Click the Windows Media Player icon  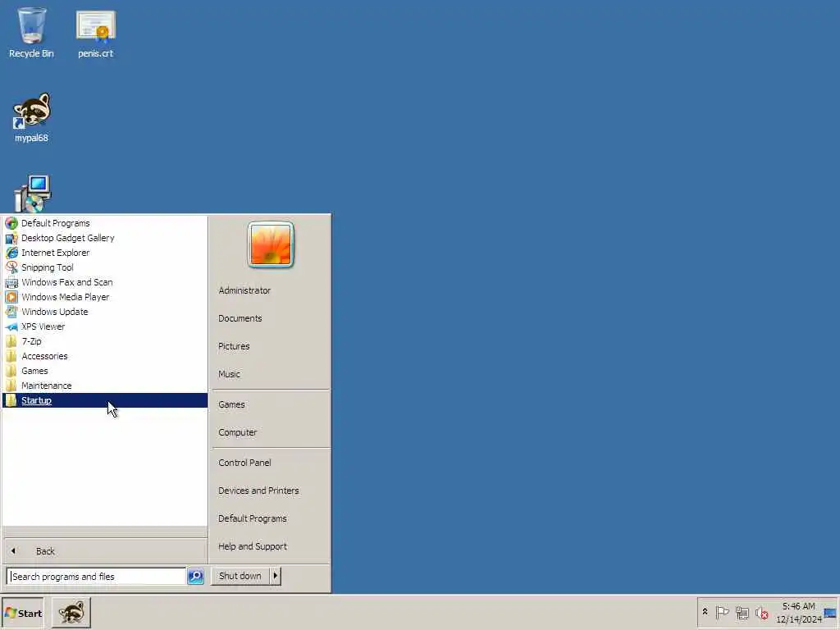pyautogui.click(x=11, y=297)
